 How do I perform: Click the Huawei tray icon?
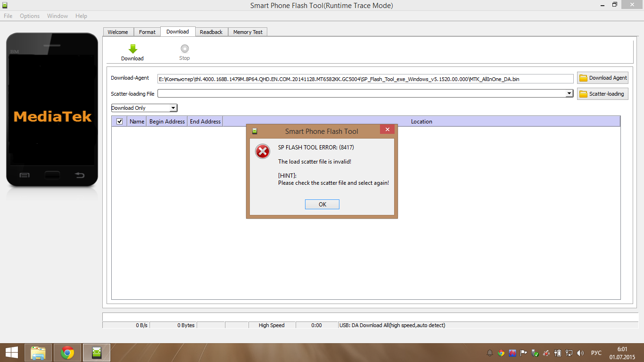pyautogui.click(x=512, y=353)
